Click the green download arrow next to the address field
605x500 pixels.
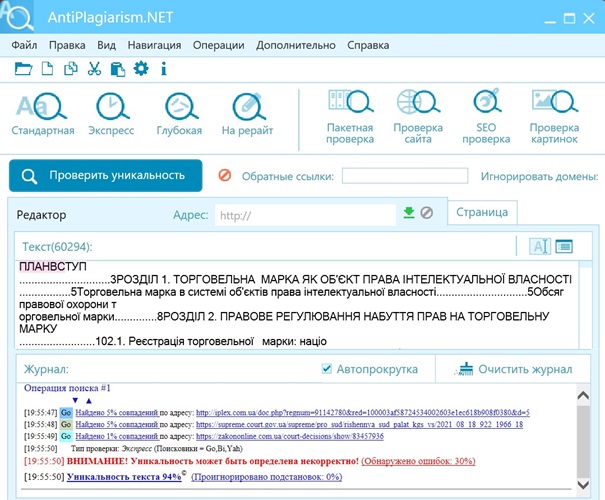coord(409,213)
